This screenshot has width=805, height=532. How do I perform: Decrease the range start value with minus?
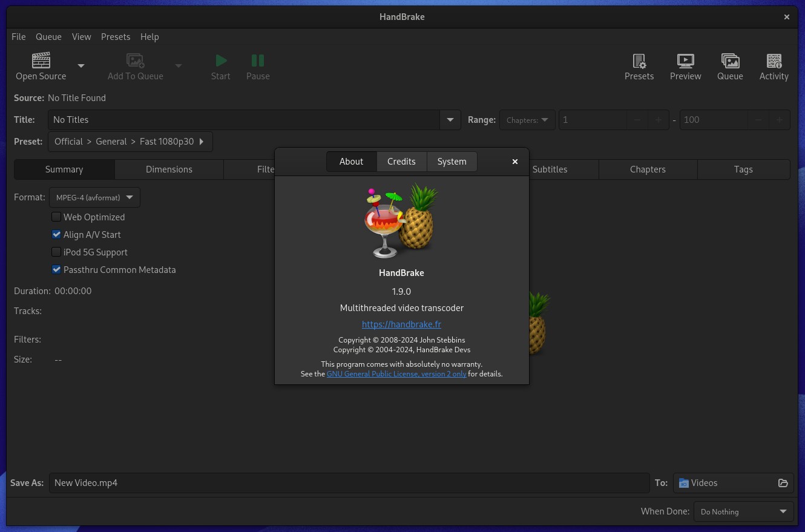(x=637, y=120)
